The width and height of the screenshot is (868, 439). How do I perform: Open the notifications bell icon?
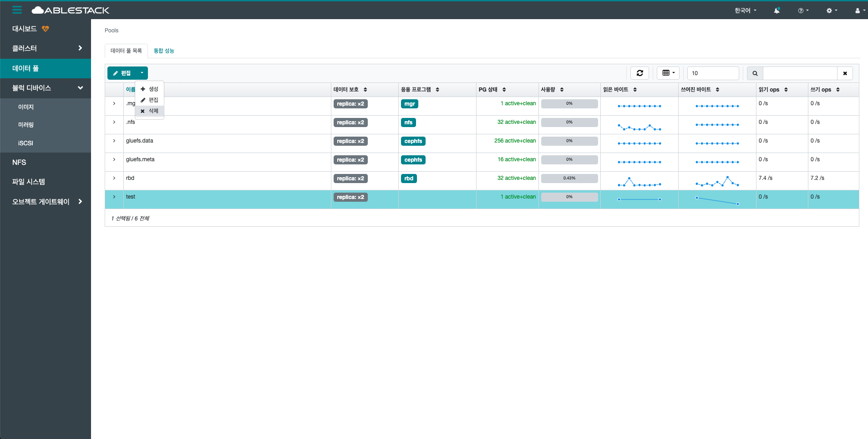tap(777, 10)
